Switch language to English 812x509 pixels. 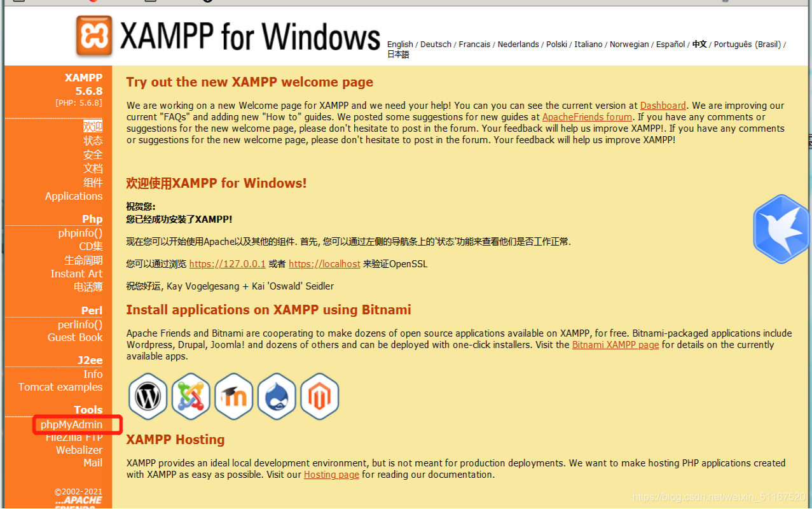pos(400,45)
